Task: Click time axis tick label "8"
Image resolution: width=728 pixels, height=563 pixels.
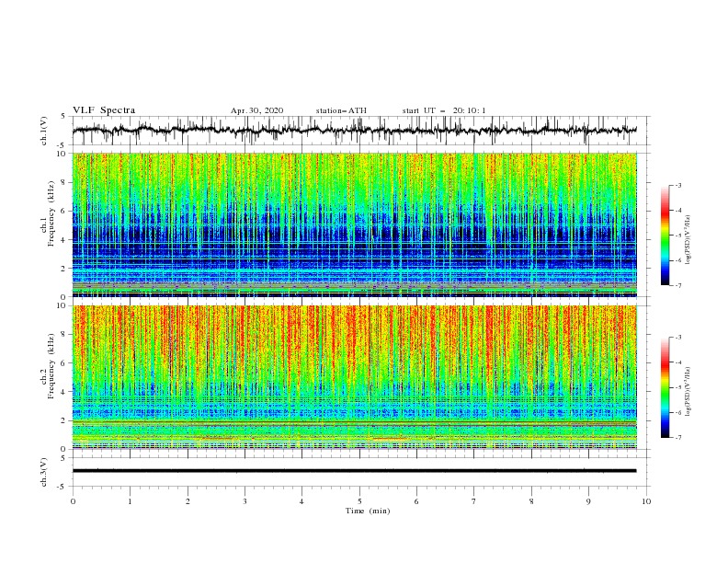Action: click(x=531, y=501)
